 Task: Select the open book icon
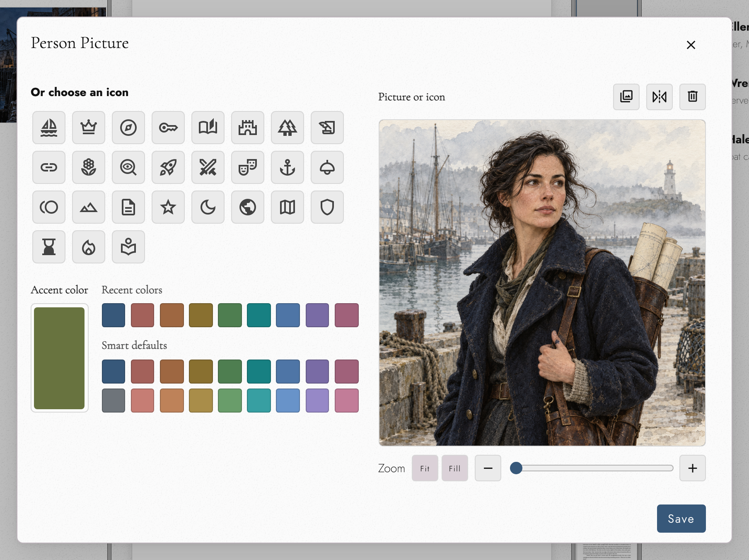[208, 128]
